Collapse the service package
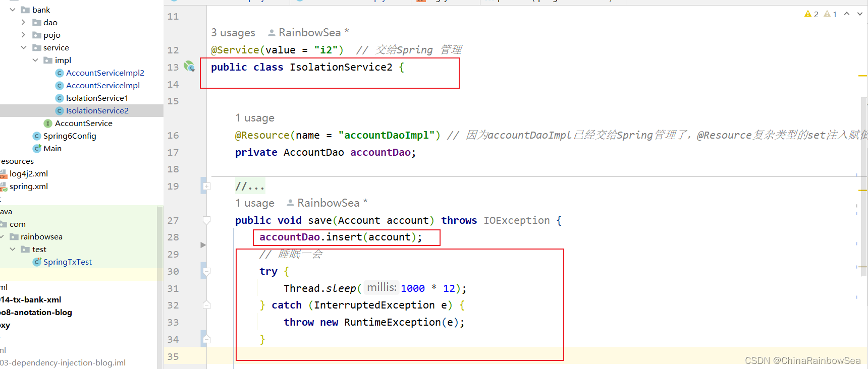Screen dimensions: 868x369 (x=24, y=47)
